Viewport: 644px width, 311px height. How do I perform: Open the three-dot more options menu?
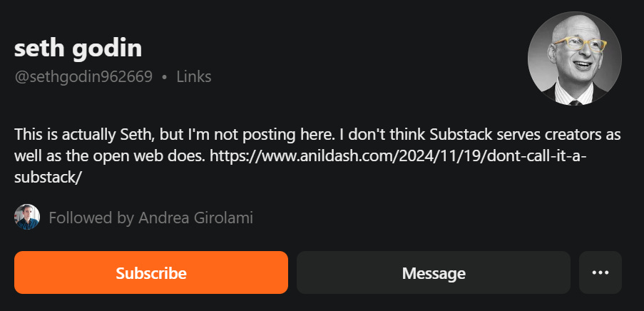[600, 272]
